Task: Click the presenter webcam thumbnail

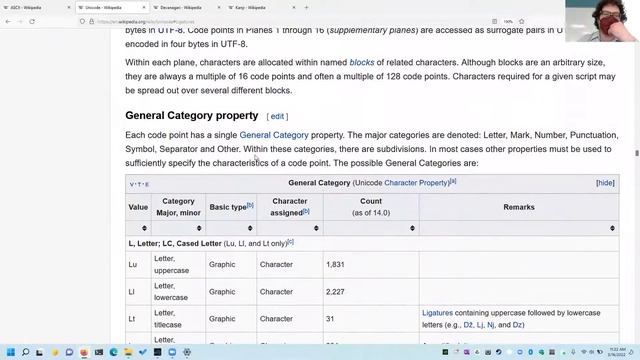Action: pyautogui.click(x=602, y=21)
